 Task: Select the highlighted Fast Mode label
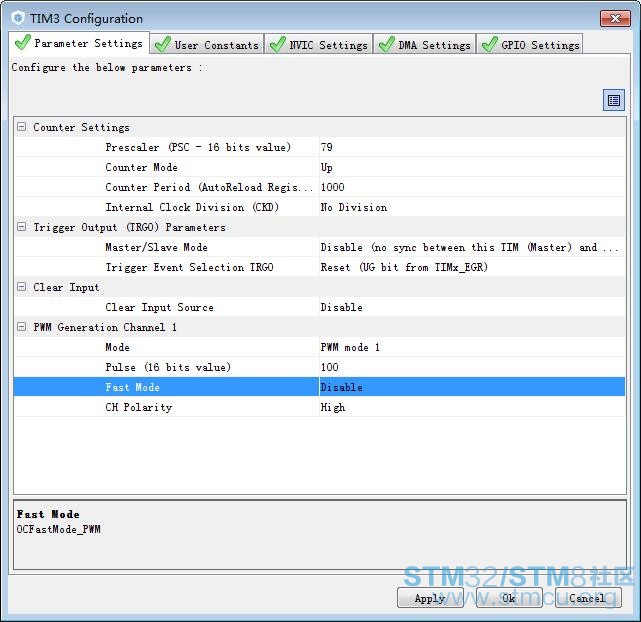click(x=132, y=387)
